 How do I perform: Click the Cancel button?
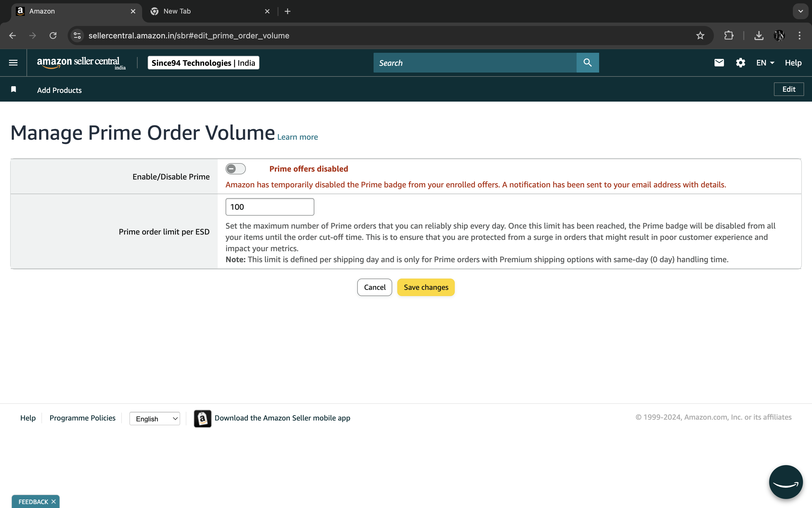[x=374, y=287]
